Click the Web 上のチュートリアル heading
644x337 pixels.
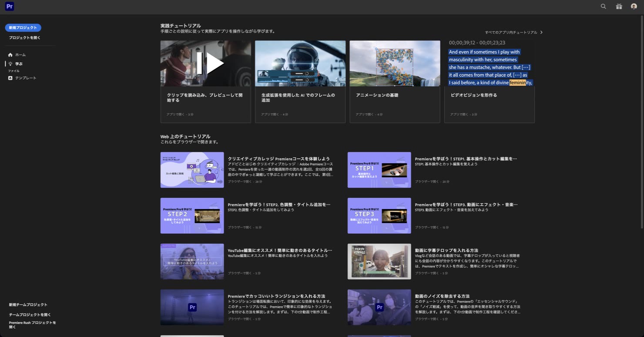[185, 136]
